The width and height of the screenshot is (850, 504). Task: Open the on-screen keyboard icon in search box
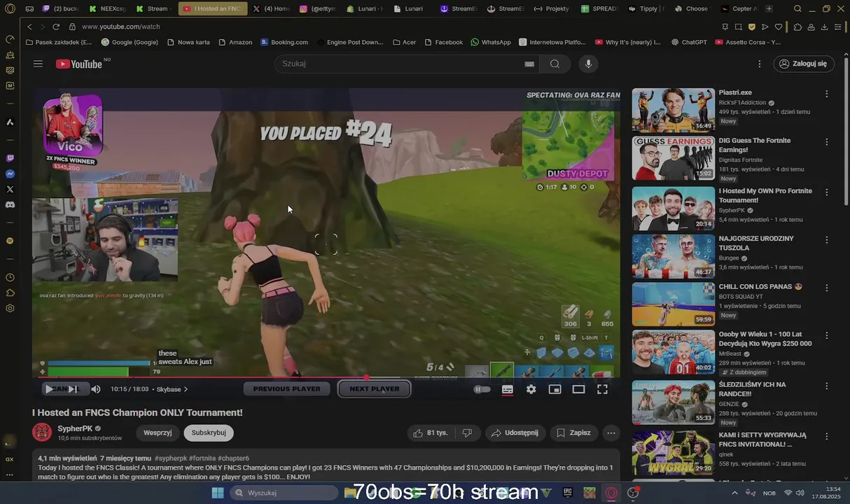click(529, 64)
